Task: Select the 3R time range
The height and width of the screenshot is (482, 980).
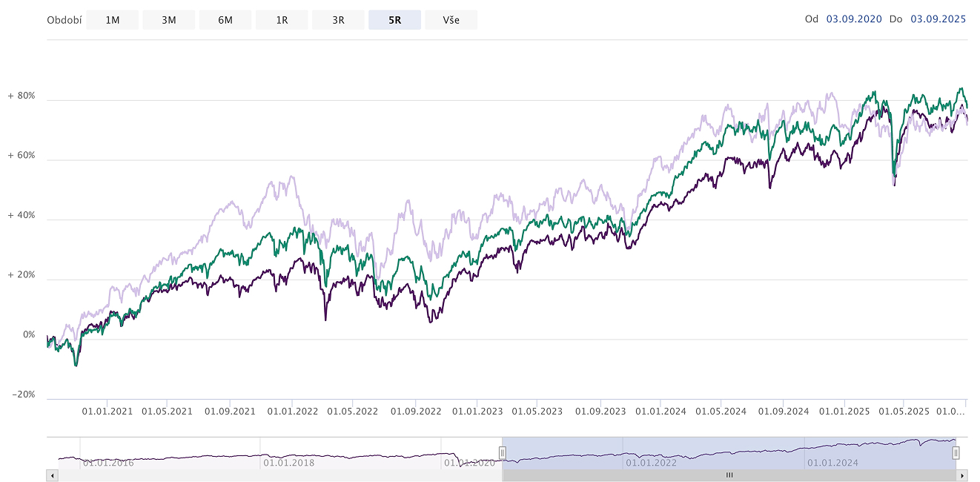Action: 338,20
